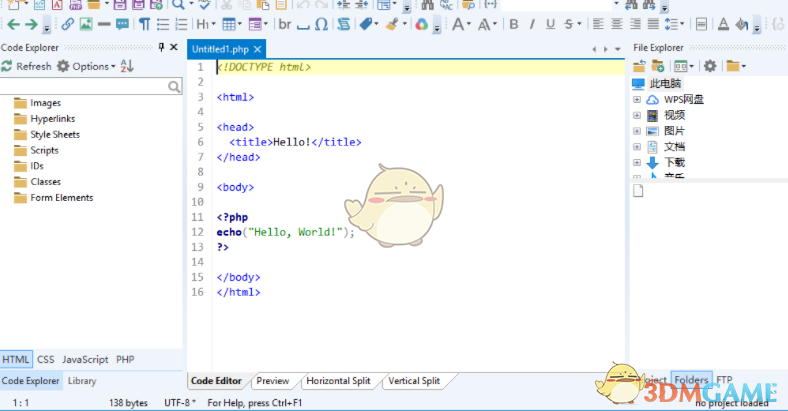Open the color picker wheel icon
This screenshot has height=411, width=788.
(x=422, y=24)
